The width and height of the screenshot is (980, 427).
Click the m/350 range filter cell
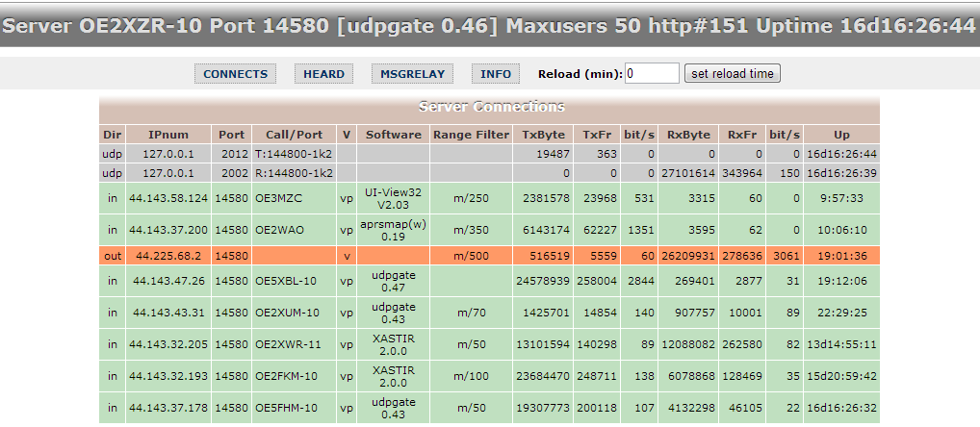pyautogui.click(x=472, y=230)
